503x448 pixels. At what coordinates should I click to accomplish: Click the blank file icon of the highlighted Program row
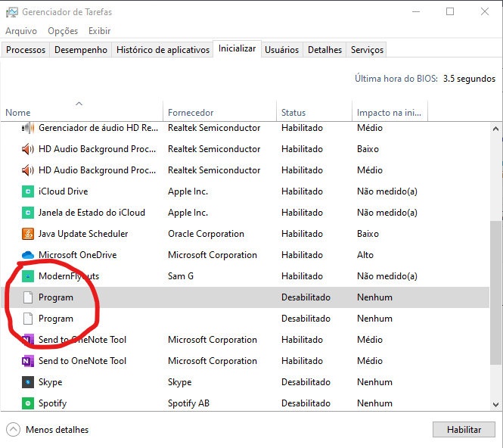28,297
